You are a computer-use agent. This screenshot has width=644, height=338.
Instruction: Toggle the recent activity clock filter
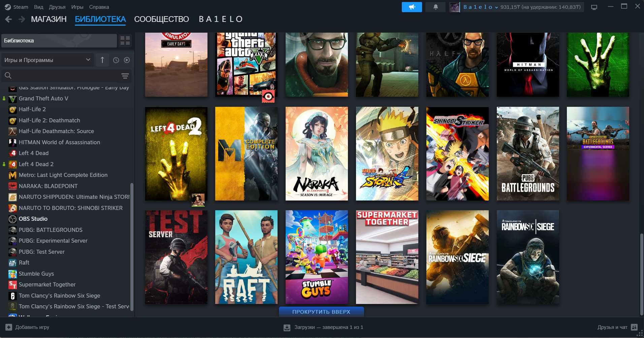tap(116, 60)
